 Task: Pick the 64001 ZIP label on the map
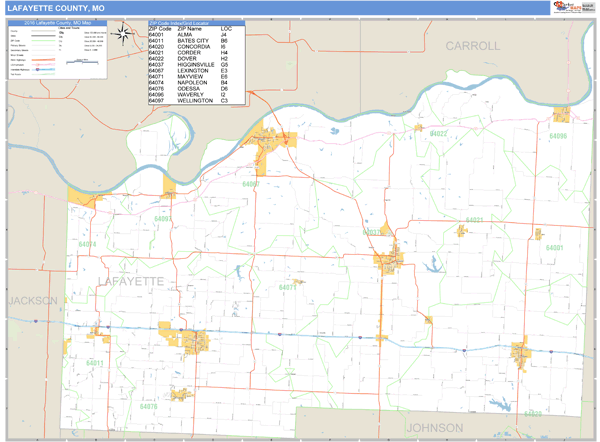554,247
